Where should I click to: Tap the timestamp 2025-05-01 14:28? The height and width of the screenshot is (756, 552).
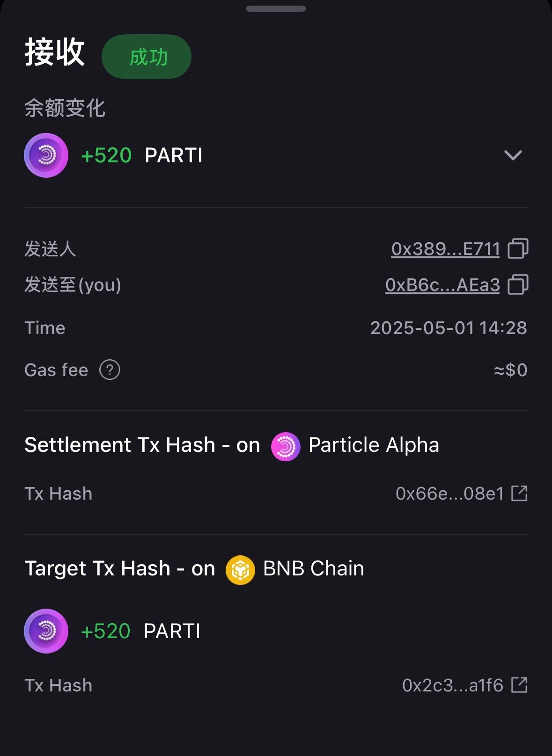(x=449, y=328)
